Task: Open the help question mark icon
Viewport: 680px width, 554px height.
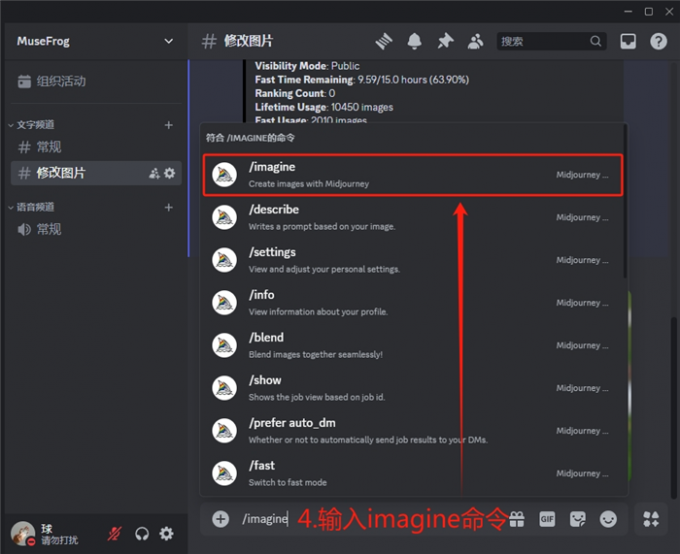Action: [658, 42]
